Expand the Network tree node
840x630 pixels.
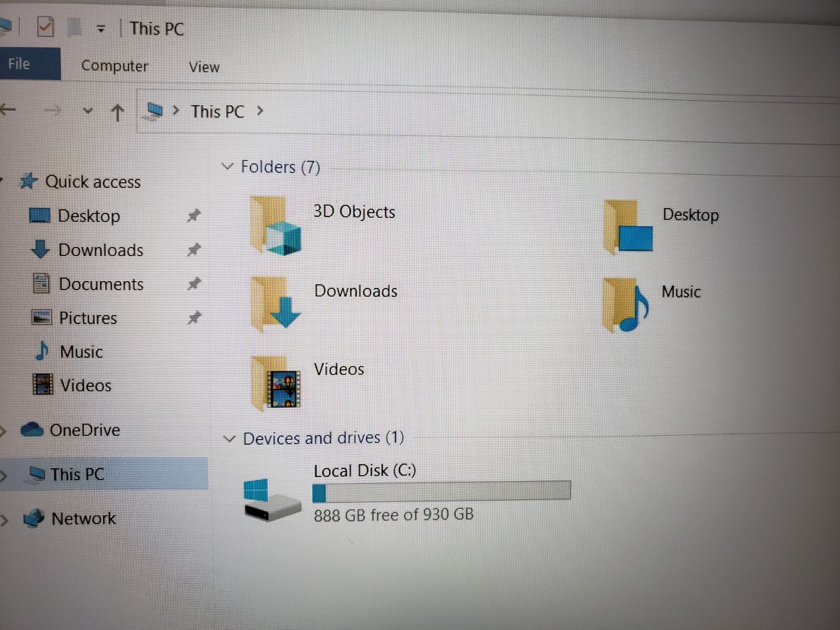click(x=4, y=520)
